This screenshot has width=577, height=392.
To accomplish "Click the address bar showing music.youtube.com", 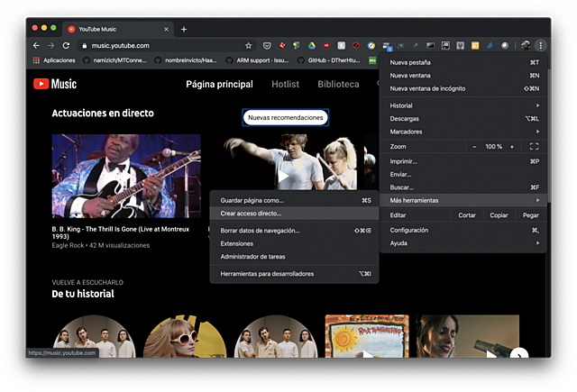I will coord(166,46).
